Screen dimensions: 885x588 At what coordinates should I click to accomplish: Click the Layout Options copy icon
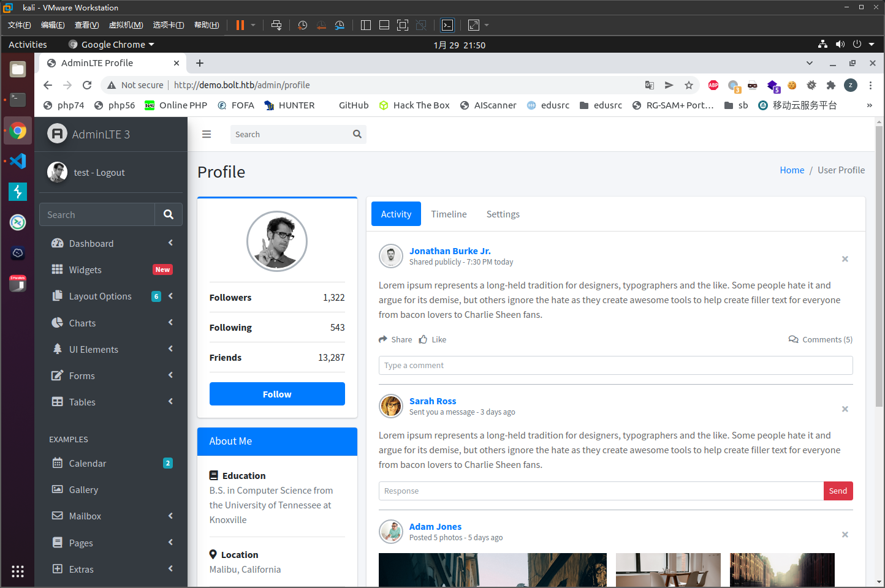(58, 296)
